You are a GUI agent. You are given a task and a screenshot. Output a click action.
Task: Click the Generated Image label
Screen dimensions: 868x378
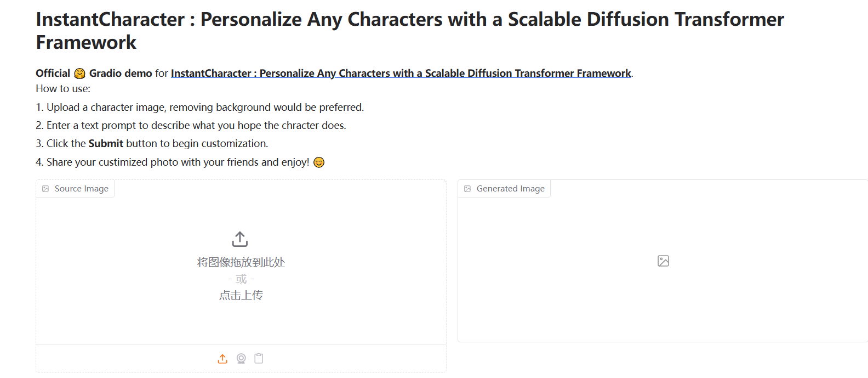pos(510,189)
